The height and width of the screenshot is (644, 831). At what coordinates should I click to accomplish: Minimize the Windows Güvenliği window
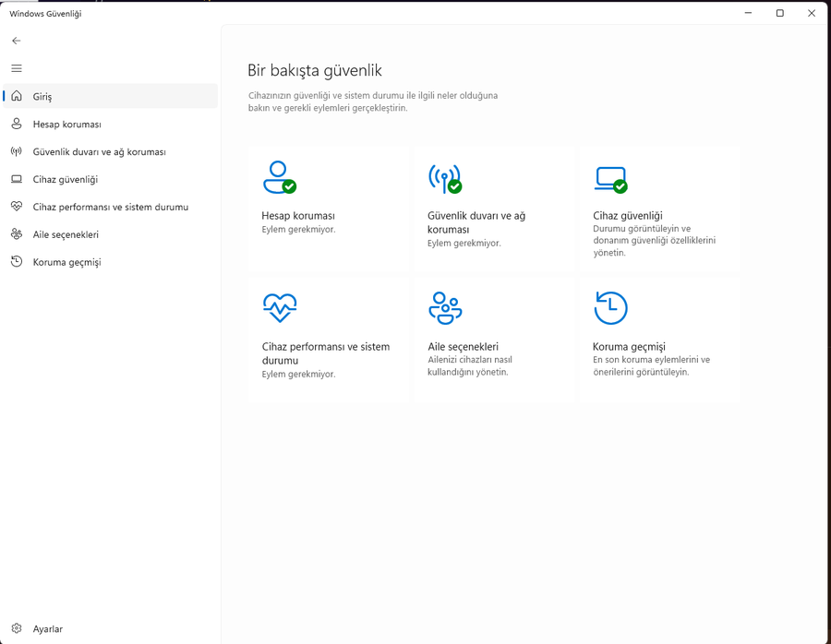click(748, 13)
